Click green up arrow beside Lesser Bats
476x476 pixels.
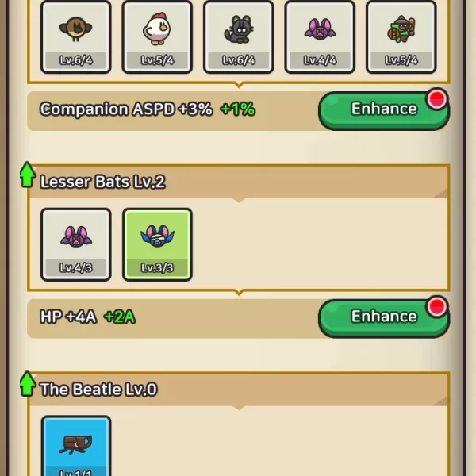tap(27, 175)
